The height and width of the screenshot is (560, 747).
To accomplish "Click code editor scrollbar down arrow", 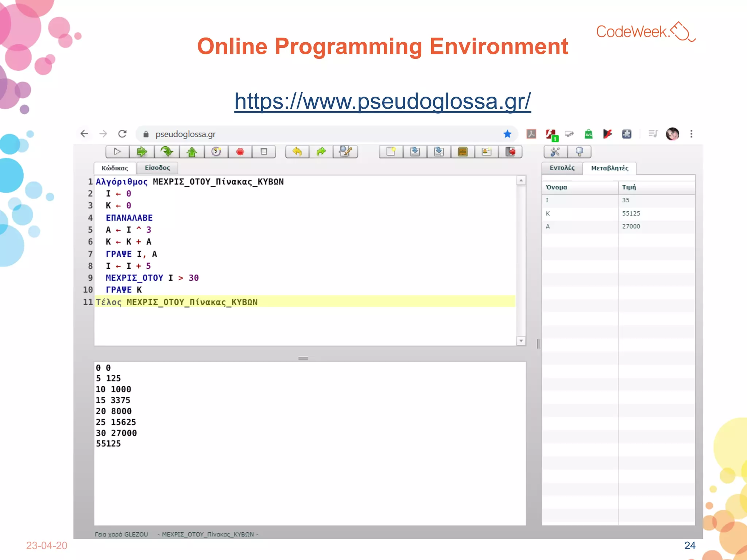I will (x=521, y=341).
